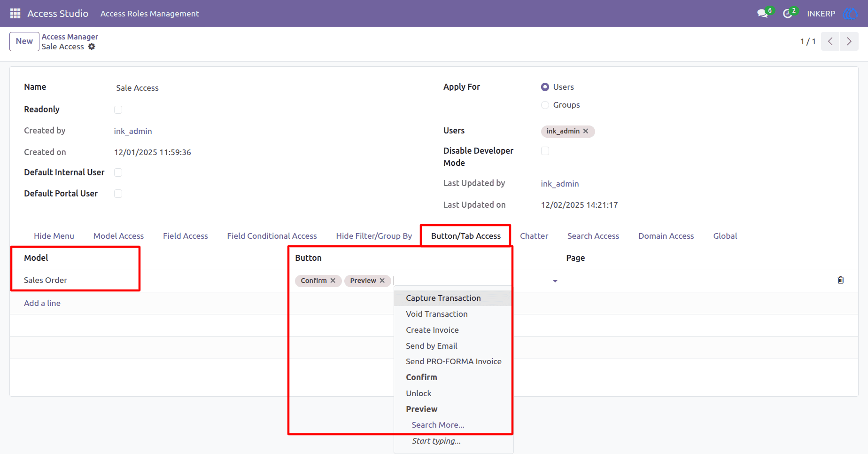
Task: Remove ink_admin tag from Users field
Action: (x=586, y=131)
